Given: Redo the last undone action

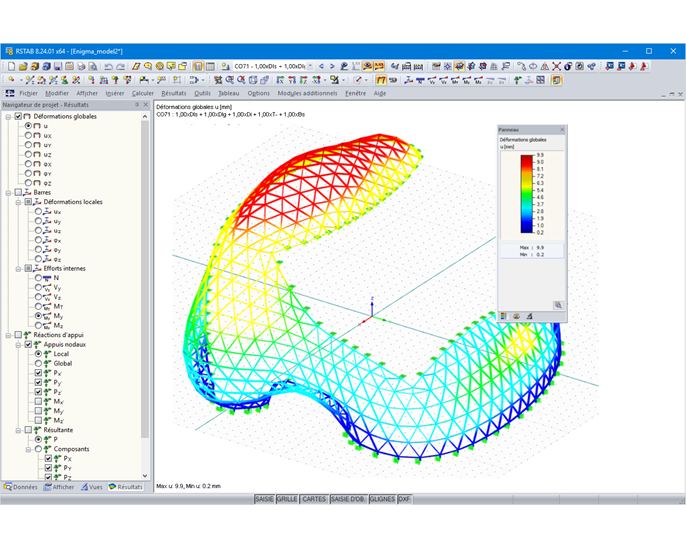Looking at the screenshot, I should [120, 66].
